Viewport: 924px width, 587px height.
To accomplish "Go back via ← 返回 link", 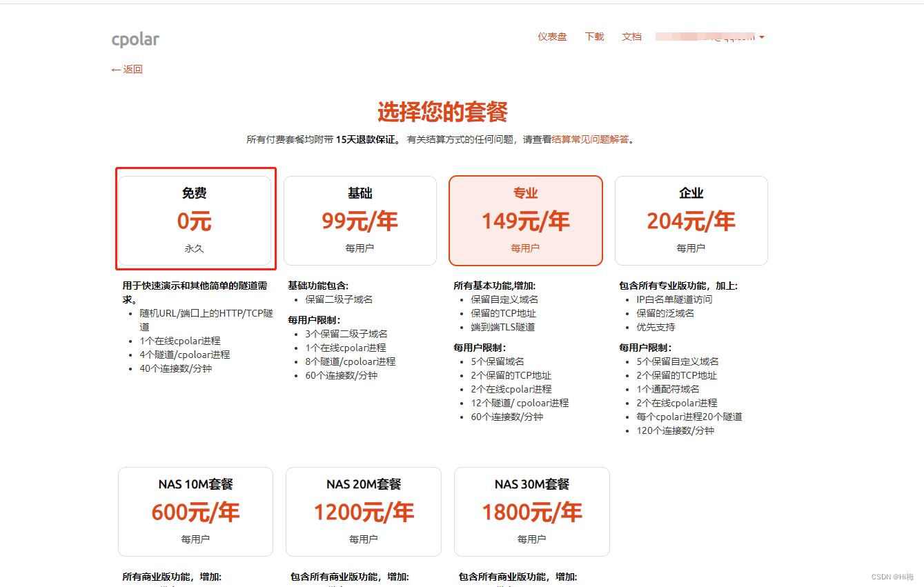I will [x=127, y=69].
